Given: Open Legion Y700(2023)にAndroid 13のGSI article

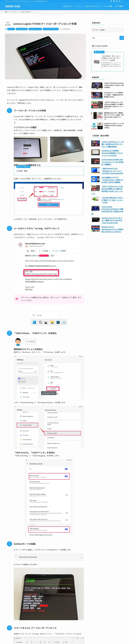Looking at the screenshot, I should (x=114, y=85).
